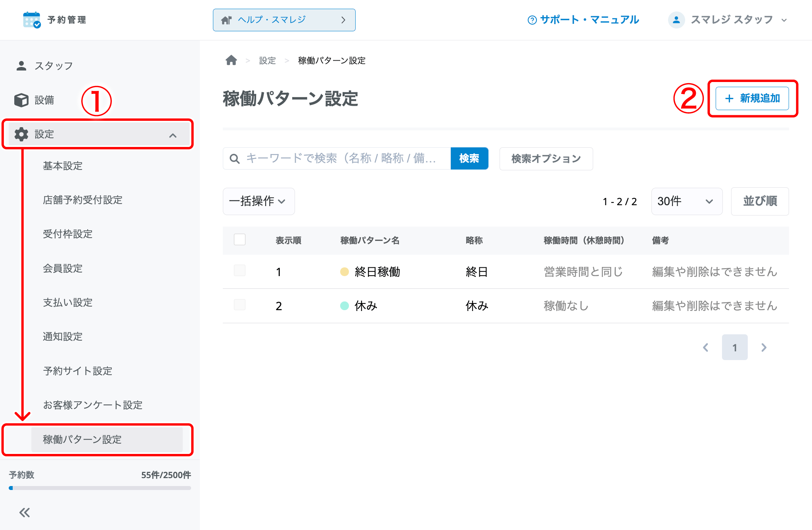Click the magnifier icon in search field
812x530 pixels.
pyautogui.click(x=235, y=159)
